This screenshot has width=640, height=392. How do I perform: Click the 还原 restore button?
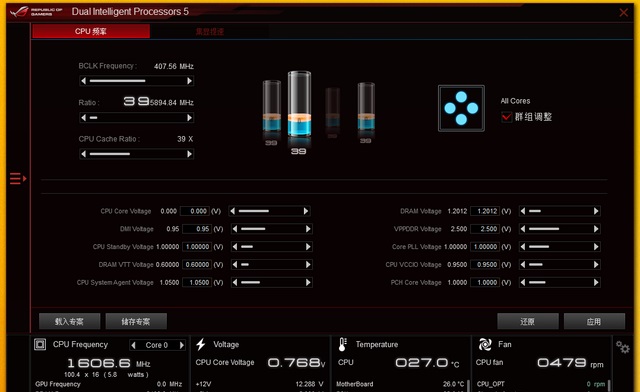(x=527, y=321)
